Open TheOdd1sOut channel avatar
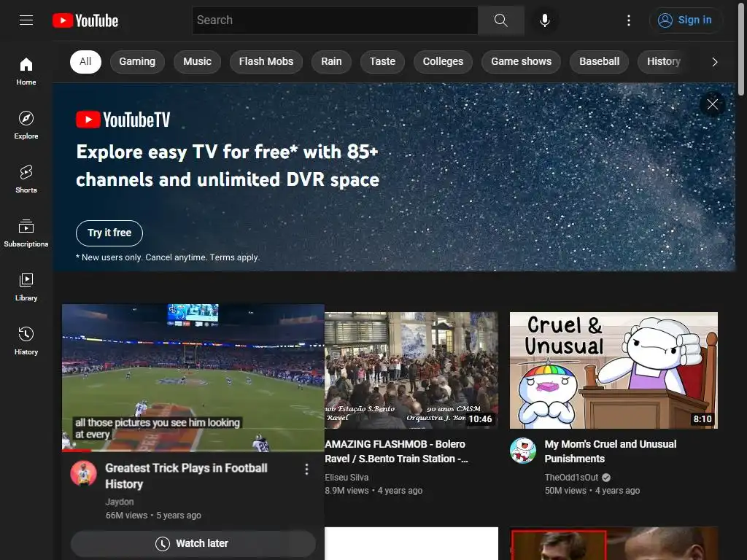 [x=522, y=451]
